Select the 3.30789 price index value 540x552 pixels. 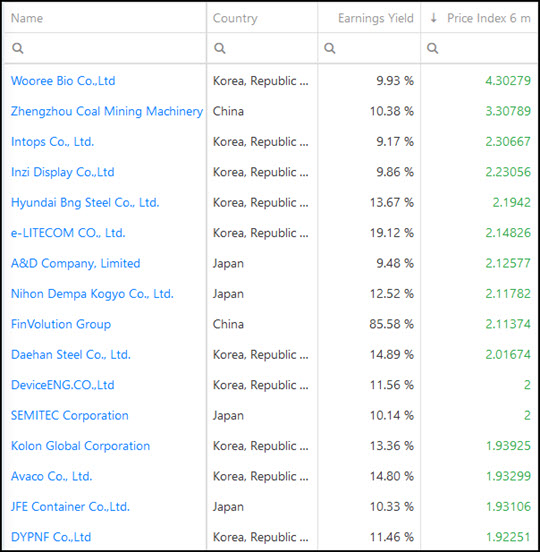508,111
